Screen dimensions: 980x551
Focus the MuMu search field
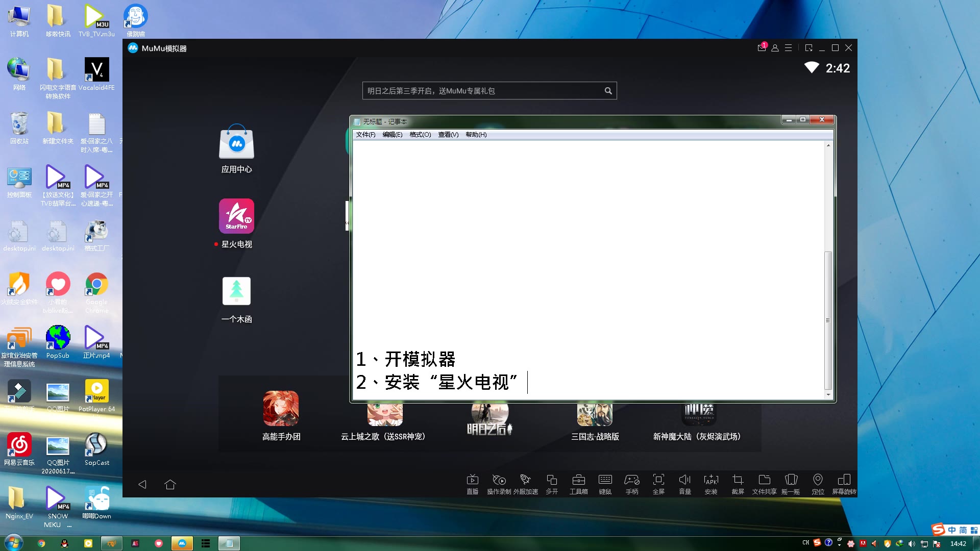point(489,91)
